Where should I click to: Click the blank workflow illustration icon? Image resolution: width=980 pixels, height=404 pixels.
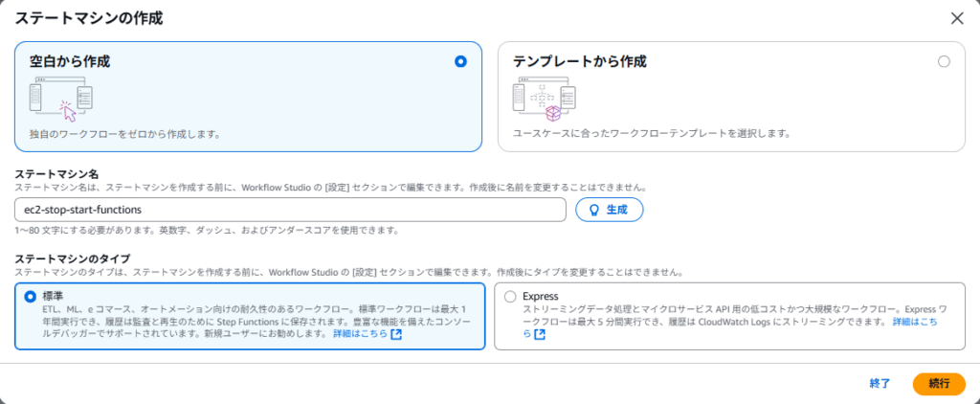60,98
